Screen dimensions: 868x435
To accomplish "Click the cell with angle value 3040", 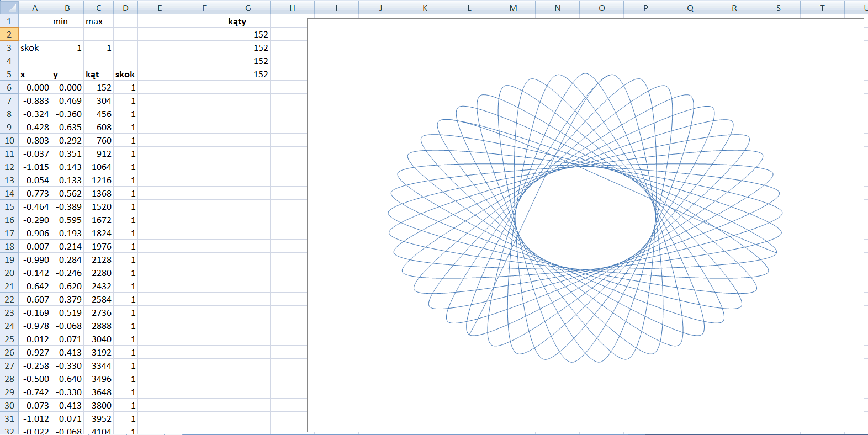I will coord(98,339).
